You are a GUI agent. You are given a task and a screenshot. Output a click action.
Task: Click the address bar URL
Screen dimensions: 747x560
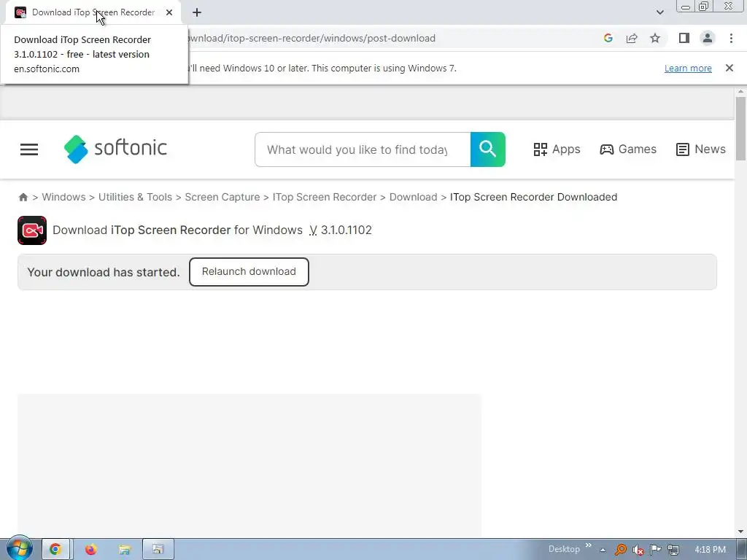[311, 38]
